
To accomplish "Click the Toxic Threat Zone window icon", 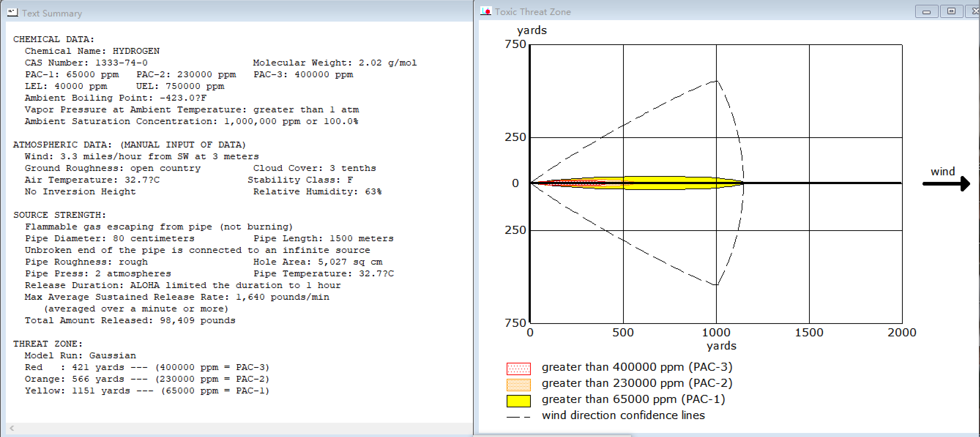I will click(486, 11).
